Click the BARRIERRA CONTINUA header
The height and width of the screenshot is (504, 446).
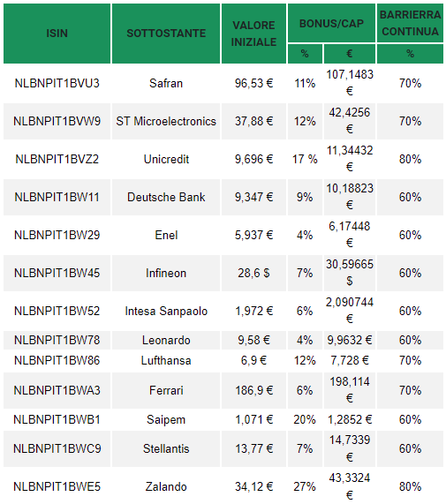pos(410,23)
